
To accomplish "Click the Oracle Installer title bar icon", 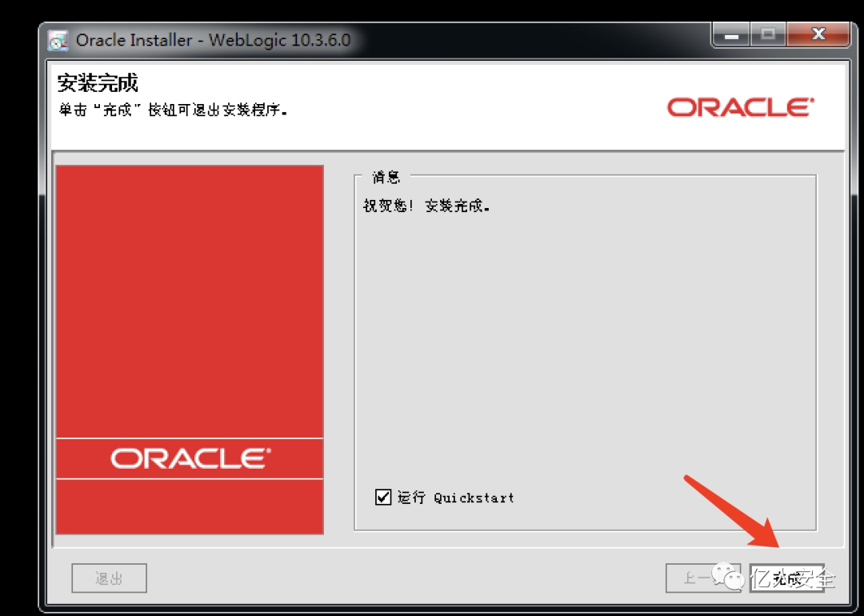I will click(x=58, y=41).
